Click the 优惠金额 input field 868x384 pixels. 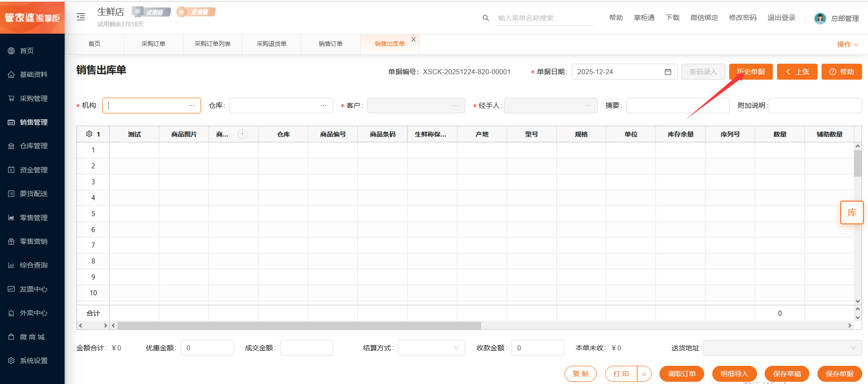[207, 348]
